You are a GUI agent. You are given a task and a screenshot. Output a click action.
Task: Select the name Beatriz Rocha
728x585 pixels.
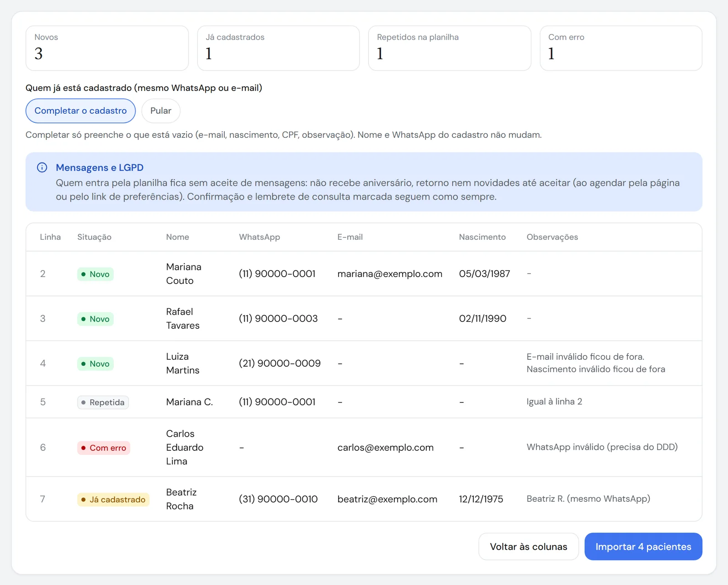click(182, 499)
